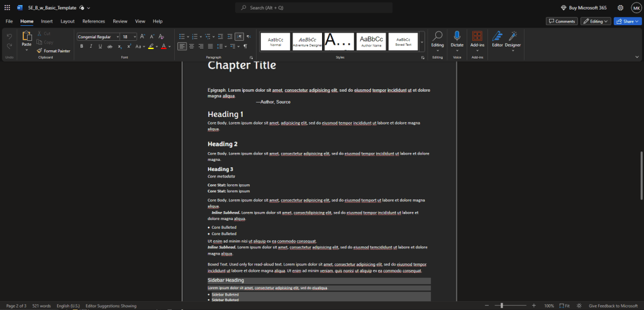This screenshot has width=644, height=310.
Task: Open the settings gear icon
Action: pos(620,8)
